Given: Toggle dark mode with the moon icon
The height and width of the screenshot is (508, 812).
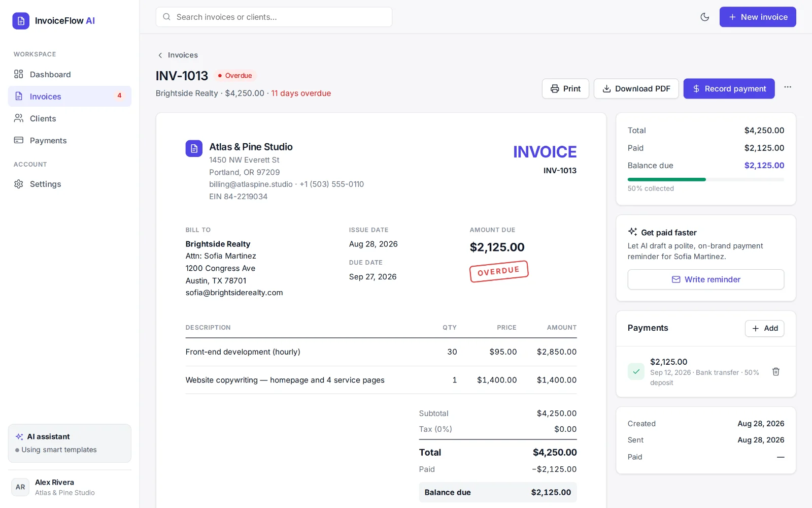Looking at the screenshot, I should [705, 17].
